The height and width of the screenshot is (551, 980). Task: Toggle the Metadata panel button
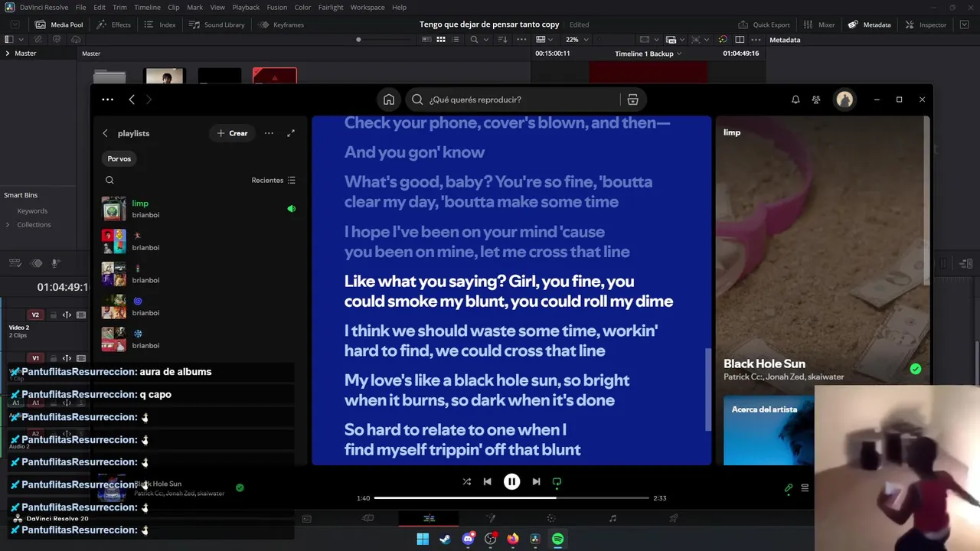pyautogui.click(x=869, y=24)
